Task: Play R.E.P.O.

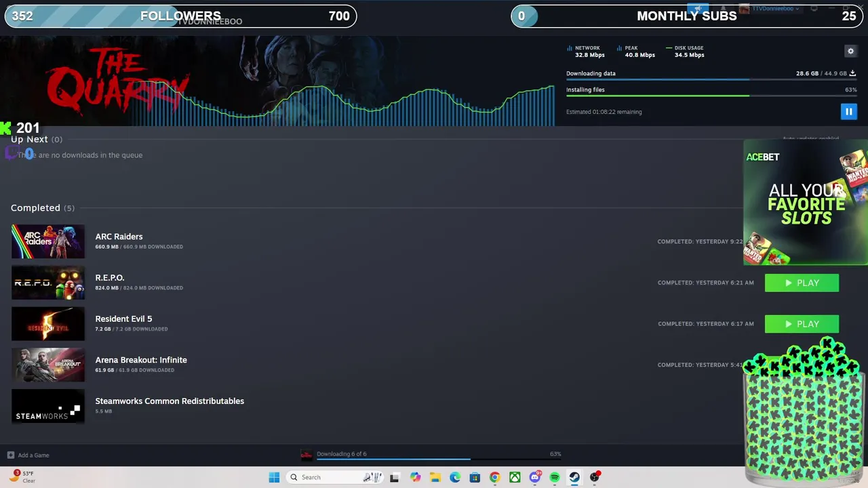Action: tap(802, 283)
